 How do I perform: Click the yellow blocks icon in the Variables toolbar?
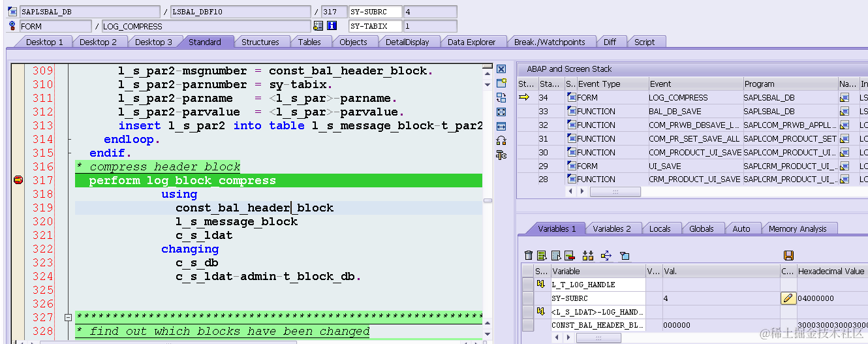[588, 255]
